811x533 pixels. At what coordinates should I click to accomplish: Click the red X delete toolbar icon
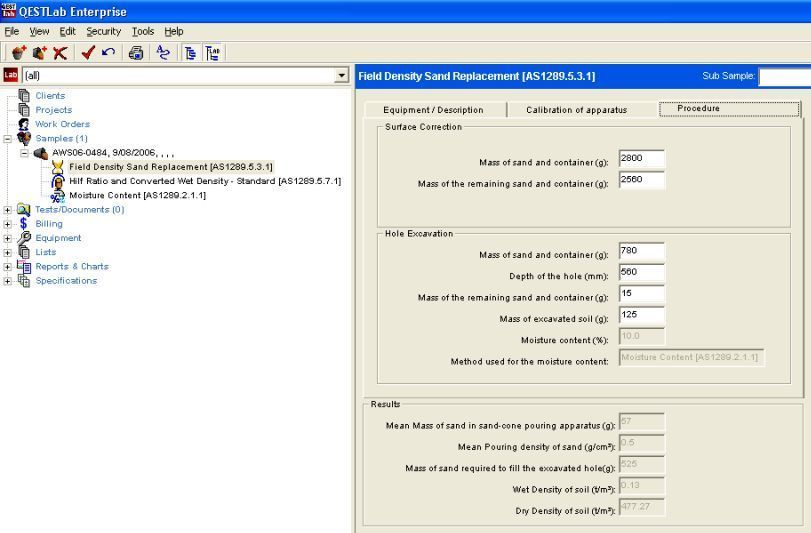coord(61,53)
